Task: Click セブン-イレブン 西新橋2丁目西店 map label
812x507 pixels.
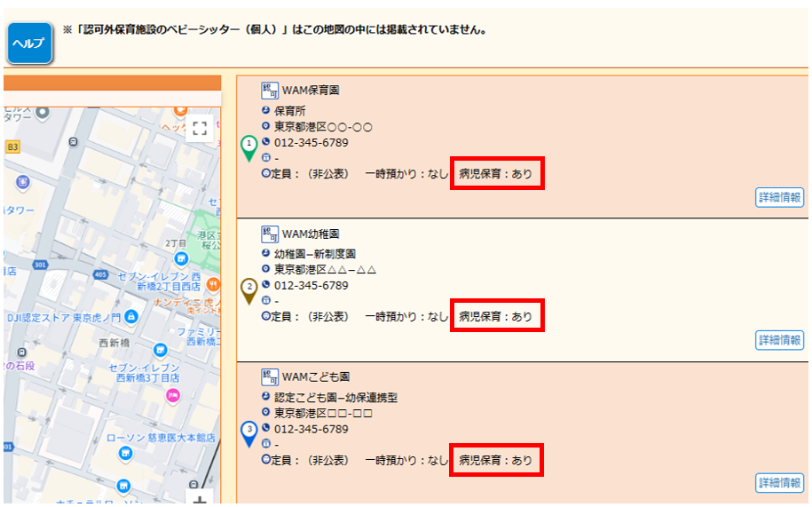Action: pos(161,281)
